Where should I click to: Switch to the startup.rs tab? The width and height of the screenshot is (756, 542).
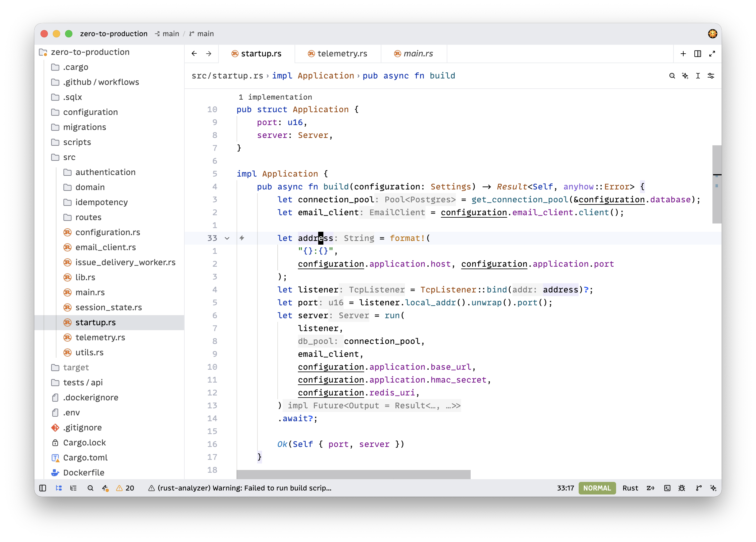(x=257, y=54)
